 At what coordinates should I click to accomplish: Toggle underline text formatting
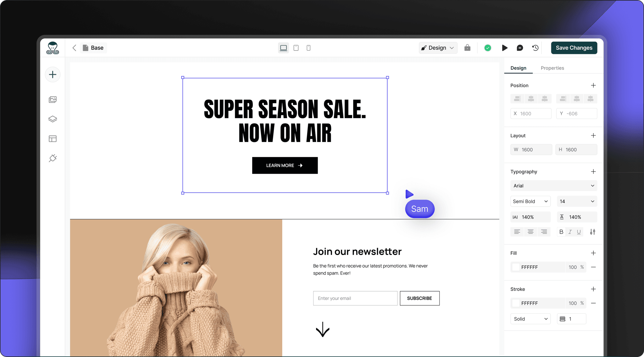579,232
